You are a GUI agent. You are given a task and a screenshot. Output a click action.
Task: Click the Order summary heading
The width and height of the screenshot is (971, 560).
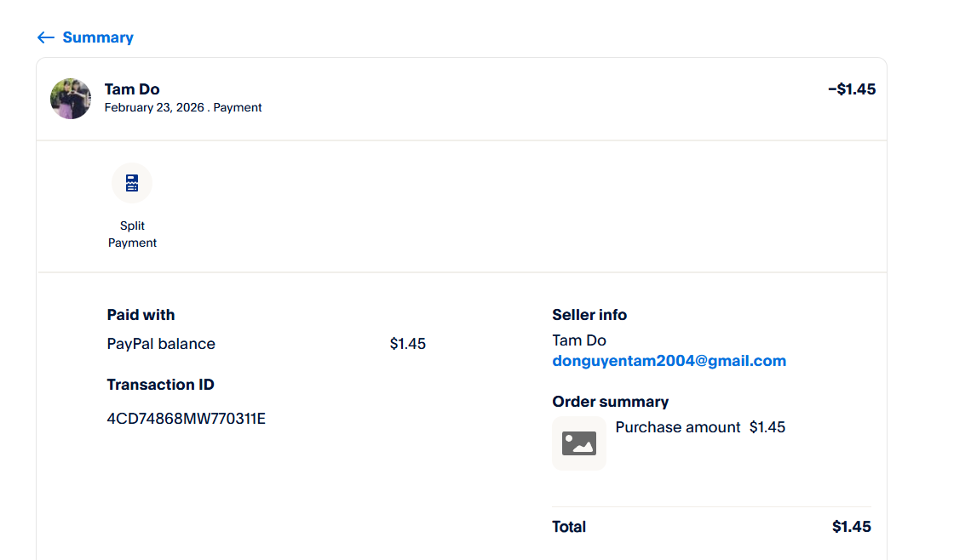tap(610, 402)
